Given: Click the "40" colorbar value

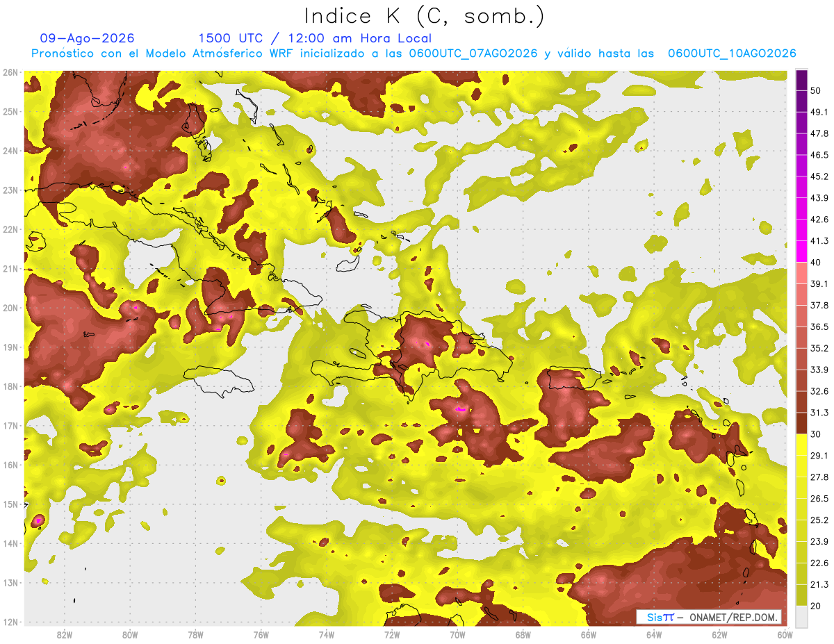Looking at the screenshot, I should [815, 263].
